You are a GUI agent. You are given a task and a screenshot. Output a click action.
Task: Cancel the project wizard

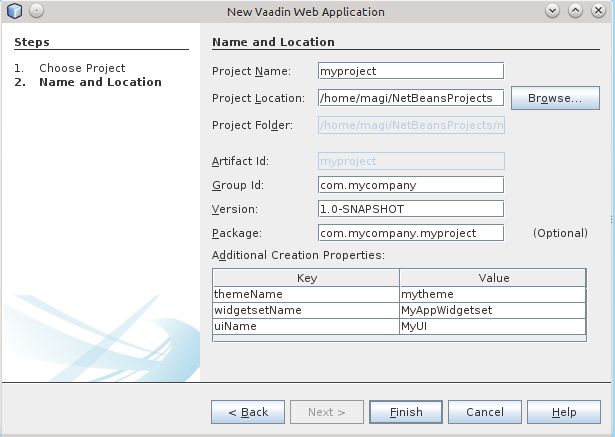(x=485, y=412)
